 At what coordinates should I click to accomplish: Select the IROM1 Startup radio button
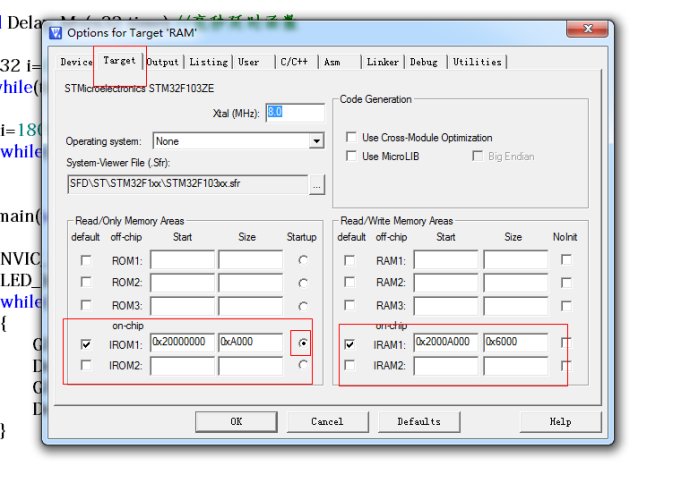(303, 343)
